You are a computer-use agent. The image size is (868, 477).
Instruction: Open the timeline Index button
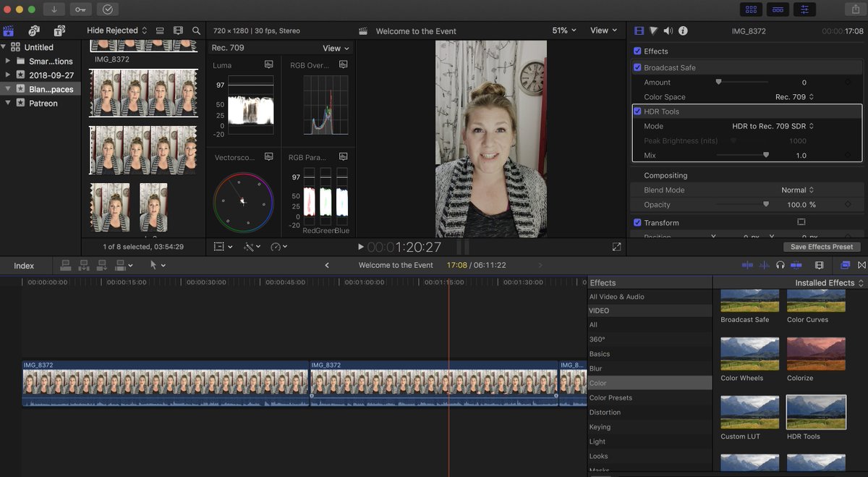pyautogui.click(x=24, y=266)
